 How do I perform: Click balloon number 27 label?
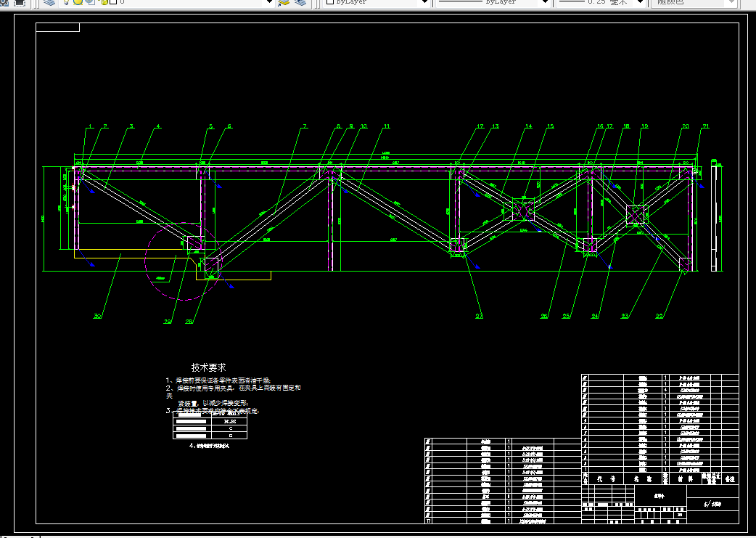480,316
